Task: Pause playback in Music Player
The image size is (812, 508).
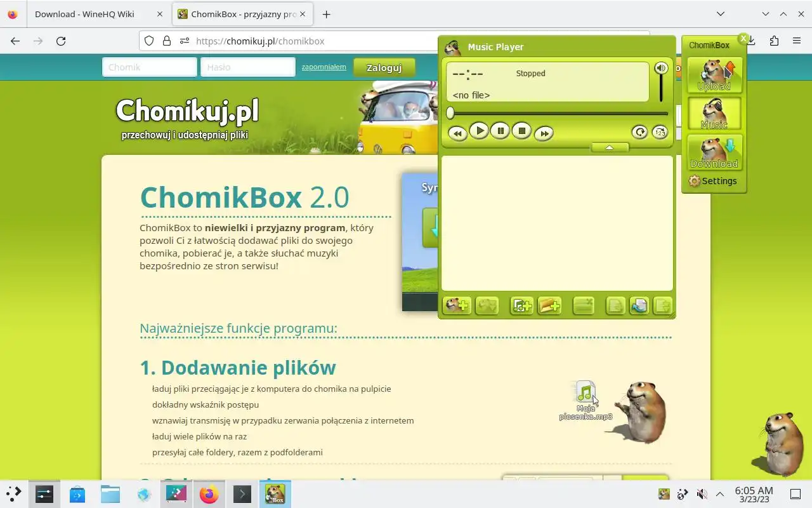Action: (500, 131)
